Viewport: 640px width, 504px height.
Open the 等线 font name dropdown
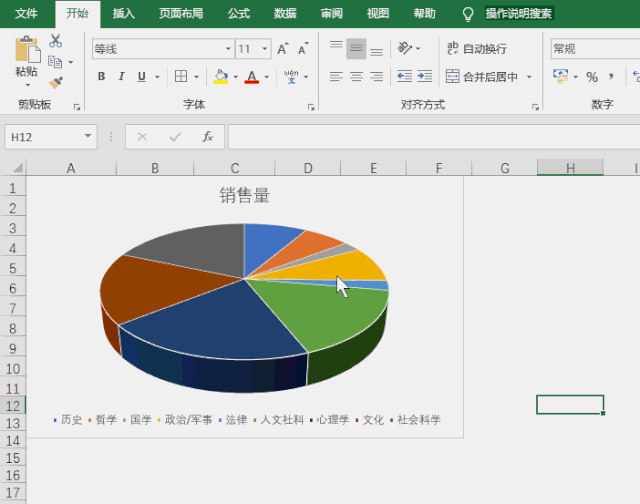pyautogui.click(x=228, y=49)
